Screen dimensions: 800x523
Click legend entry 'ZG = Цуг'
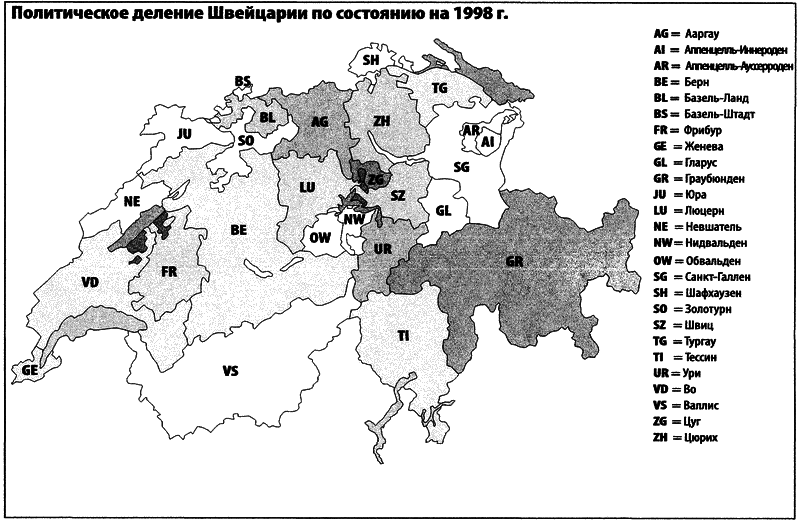point(678,421)
